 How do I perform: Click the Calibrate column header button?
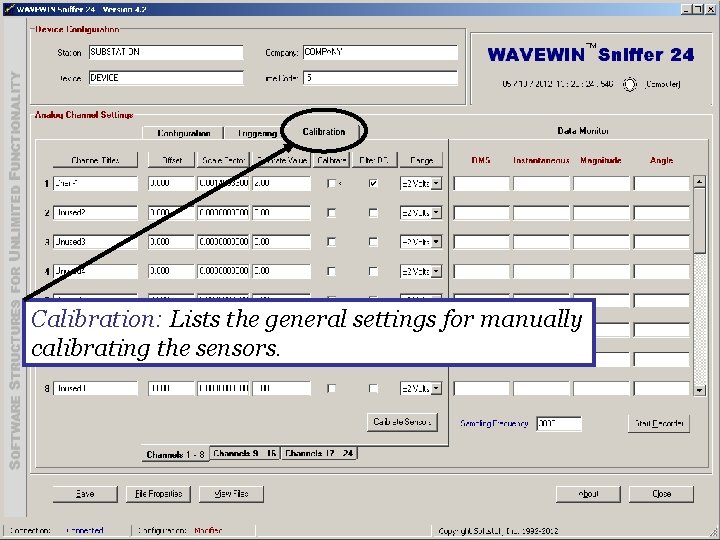point(332,160)
